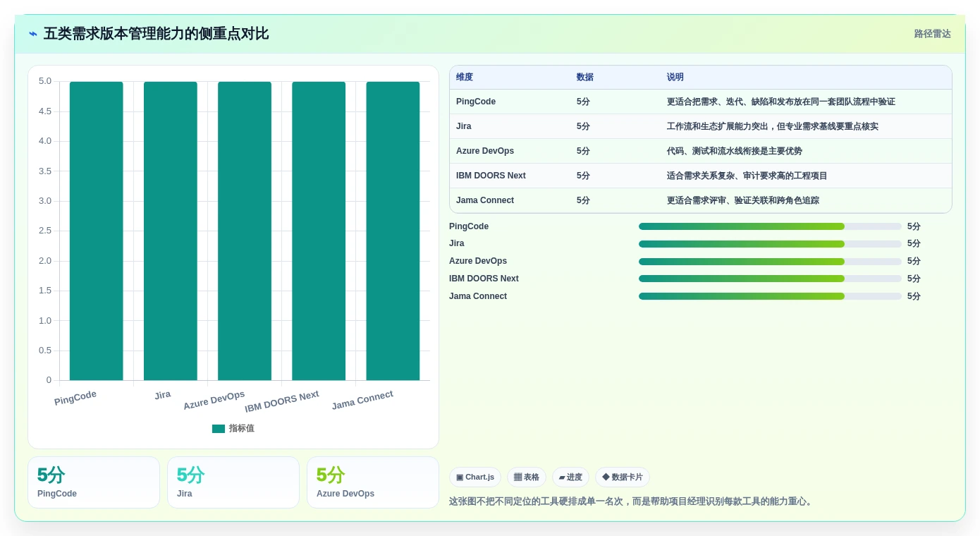Click the Chart.js chip

[x=475, y=477]
